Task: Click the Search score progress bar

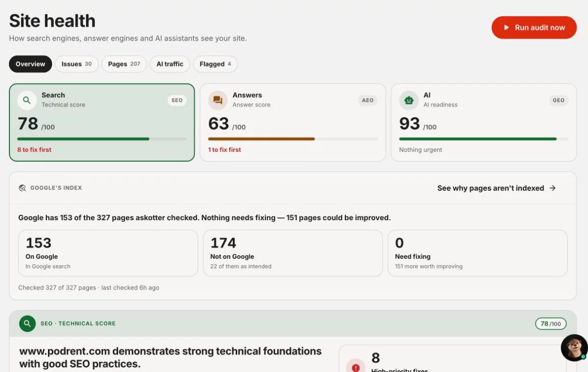Action: point(102,139)
